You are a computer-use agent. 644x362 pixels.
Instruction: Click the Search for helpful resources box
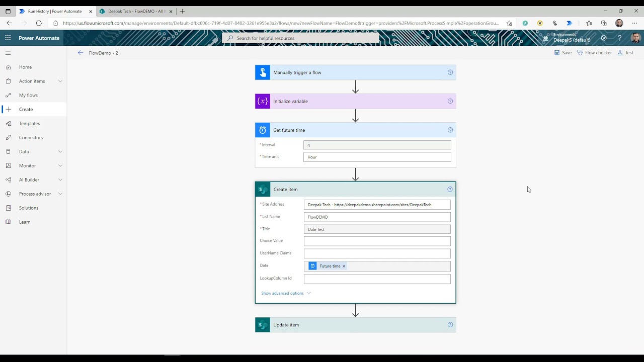click(x=300, y=38)
